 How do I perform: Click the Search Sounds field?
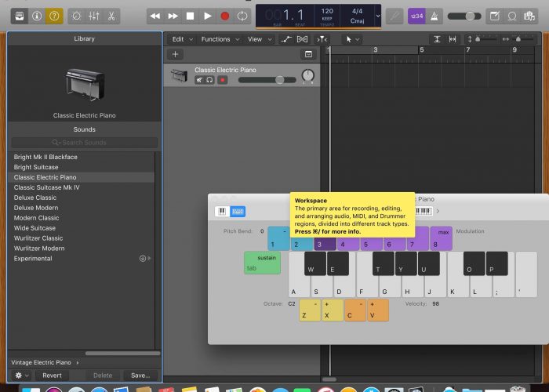tap(85, 143)
